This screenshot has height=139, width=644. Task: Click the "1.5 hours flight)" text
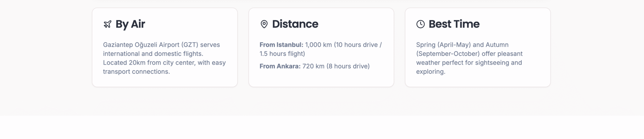[282, 54]
